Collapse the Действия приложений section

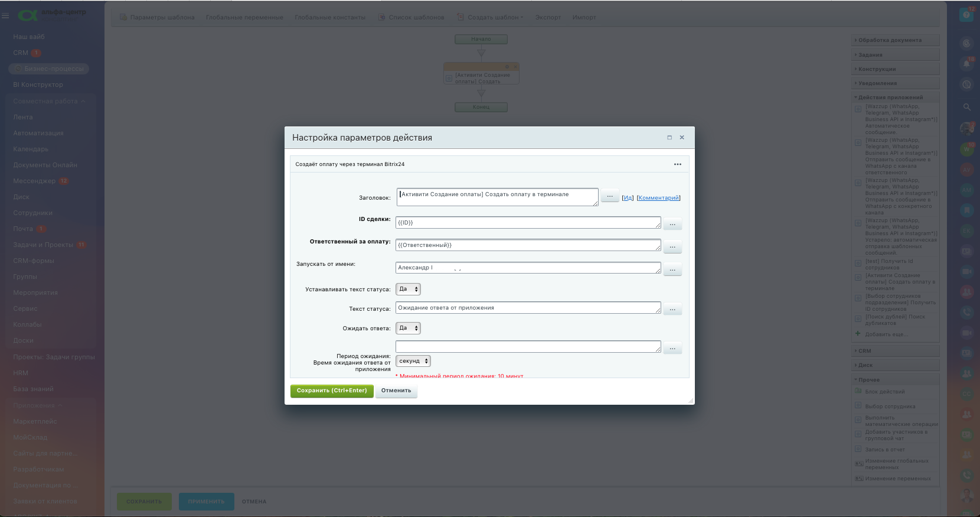tap(895, 97)
